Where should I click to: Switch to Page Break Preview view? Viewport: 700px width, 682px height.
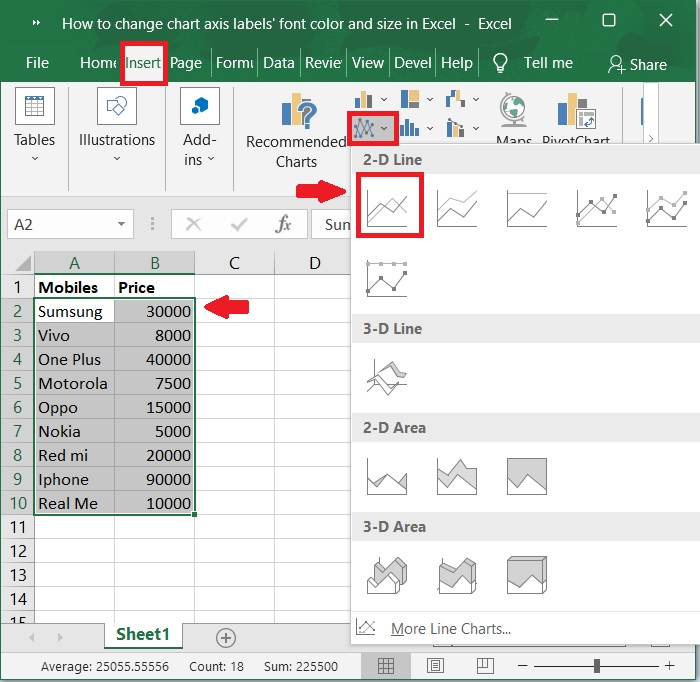point(485,666)
